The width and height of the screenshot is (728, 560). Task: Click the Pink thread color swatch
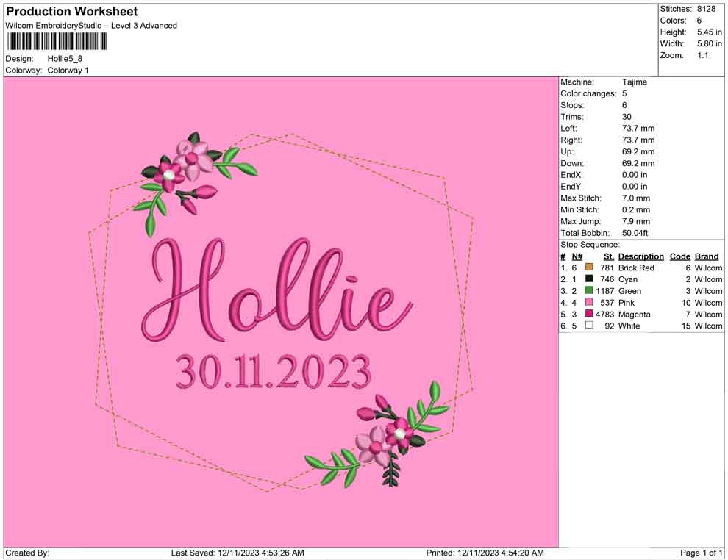pyautogui.click(x=589, y=301)
